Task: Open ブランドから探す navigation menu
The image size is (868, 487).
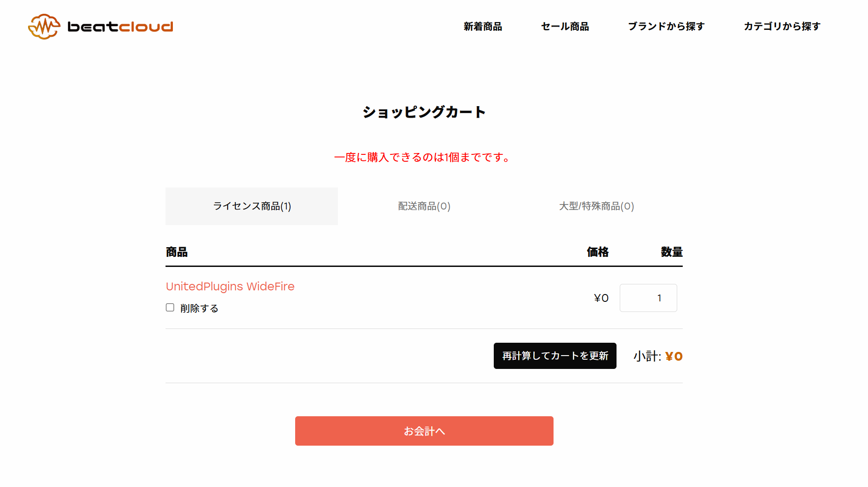Action: pos(666,26)
